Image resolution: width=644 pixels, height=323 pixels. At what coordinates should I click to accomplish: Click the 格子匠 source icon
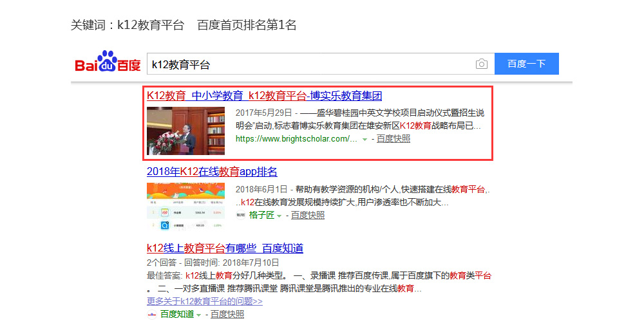(241, 215)
